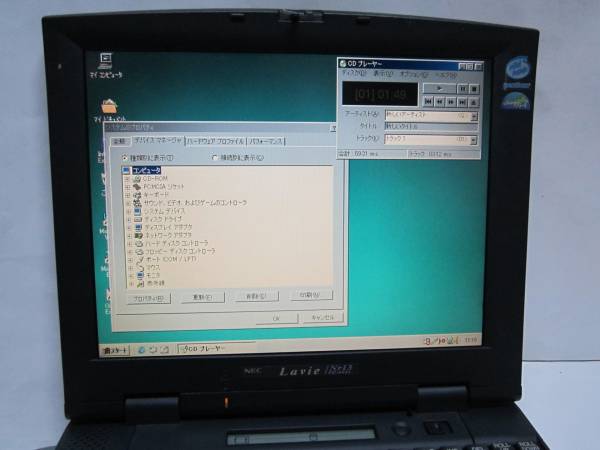Screen dimensions: 600x450
Task: Pause playback in CD Player
Action: (462, 89)
